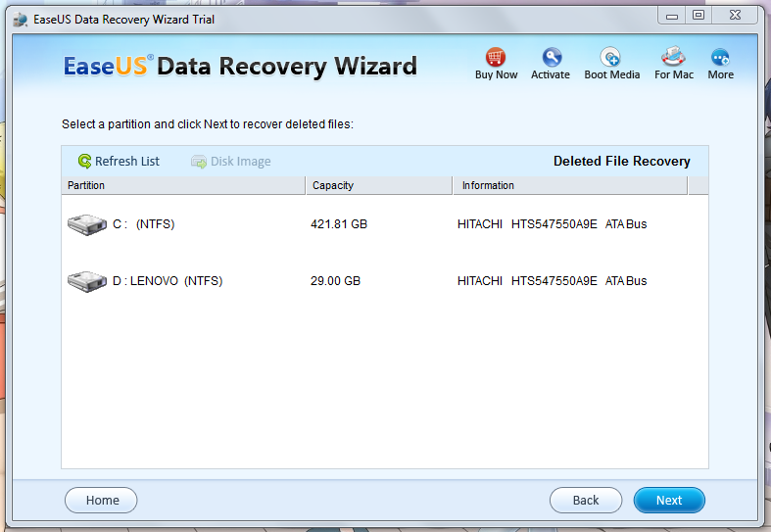Click HITACHI info in the C: row
The width and height of the screenshot is (771, 532).
point(552,224)
